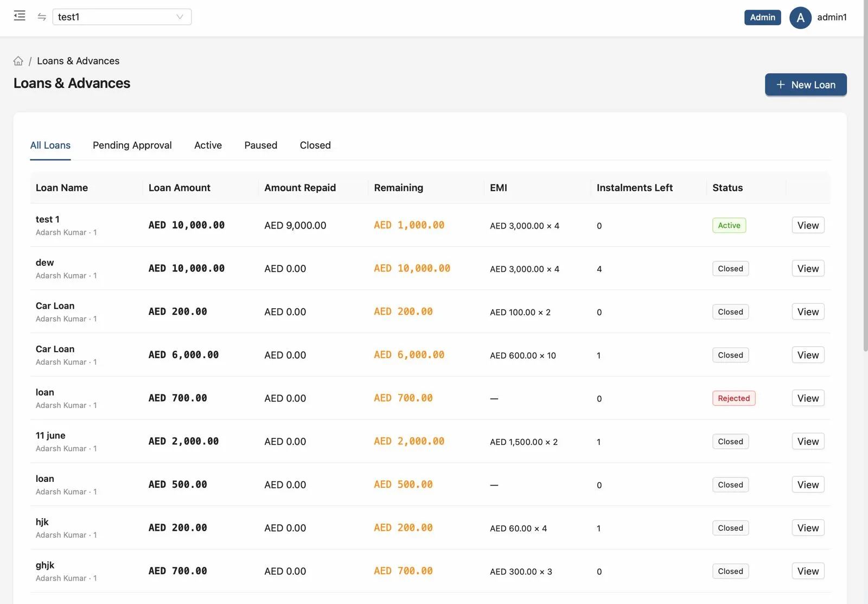868x604 pixels.
Task: Collapse the sidebar menu icon
Action: pos(20,16)
